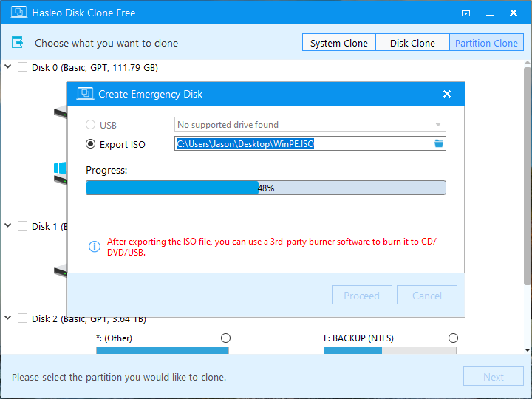Viewport: 532px width, 399px height.
Task: Click the Cancel button in dialog
Action: pos(427,295)
